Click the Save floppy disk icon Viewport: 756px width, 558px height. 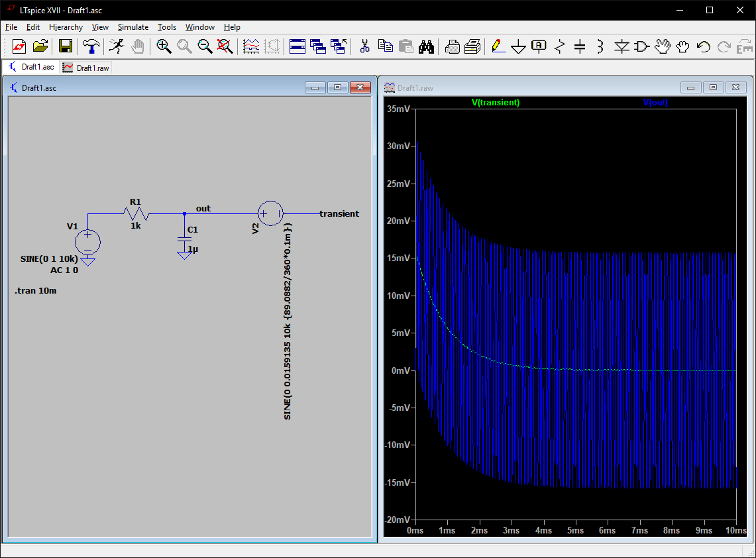[x=66, y=46]
